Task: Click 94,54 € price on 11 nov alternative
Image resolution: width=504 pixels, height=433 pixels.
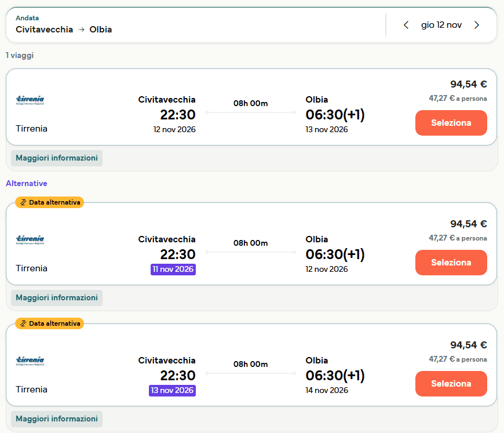Action: click(468, 224)
